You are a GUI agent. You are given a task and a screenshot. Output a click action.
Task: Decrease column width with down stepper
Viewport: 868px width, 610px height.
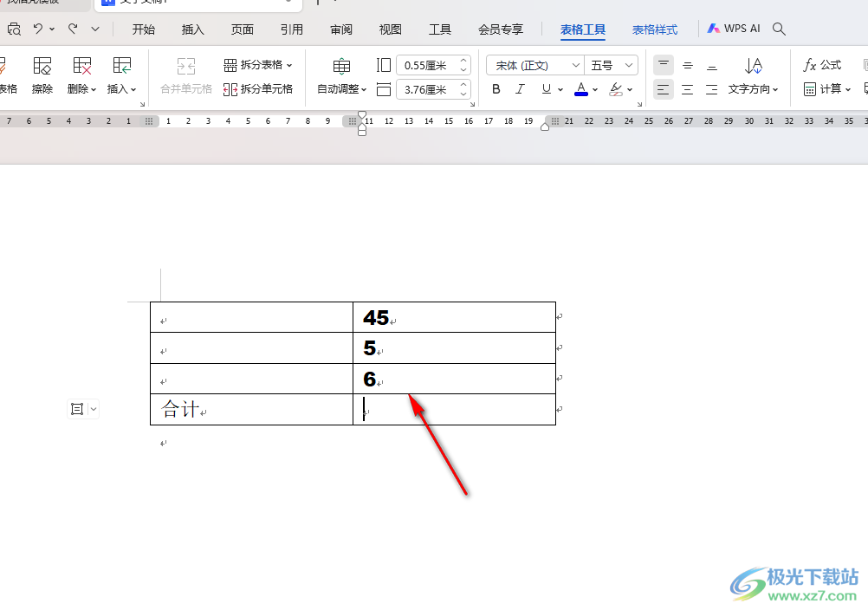coord(464,94)
